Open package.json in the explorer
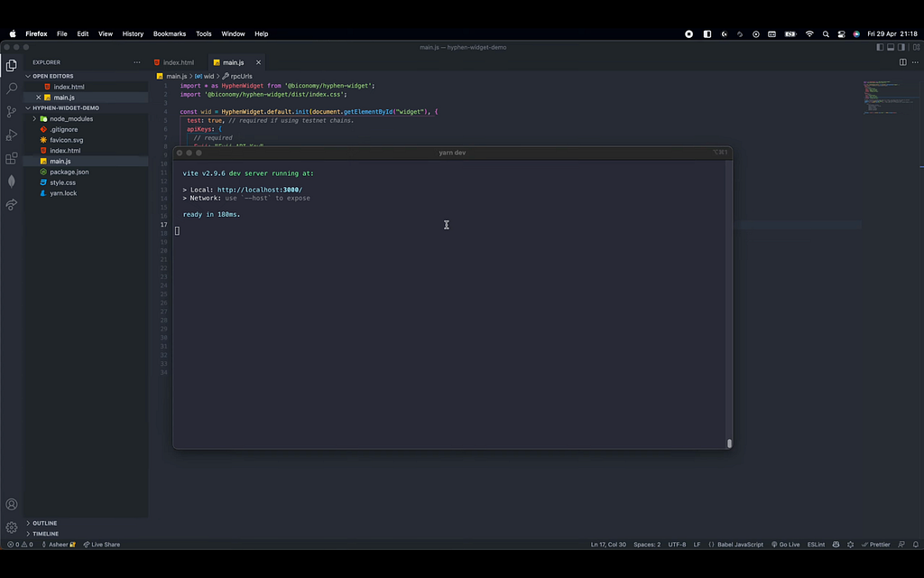Image resolution: width=924 pixels, height=578 pixels. click(x=86, y=172)
